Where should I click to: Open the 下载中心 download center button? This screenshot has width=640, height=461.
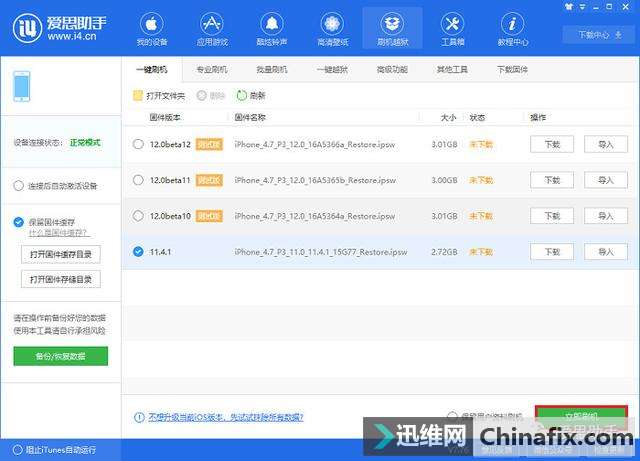point(600,35)
